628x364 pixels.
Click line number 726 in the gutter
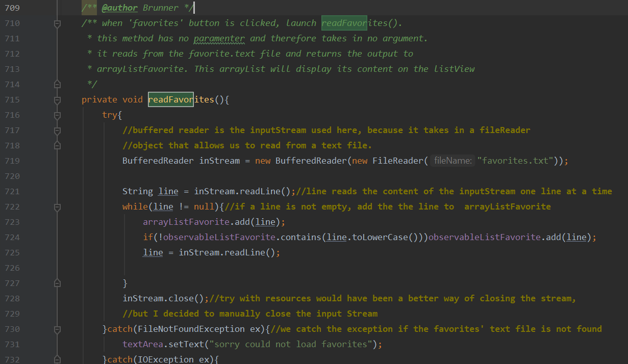pos(12,268)
